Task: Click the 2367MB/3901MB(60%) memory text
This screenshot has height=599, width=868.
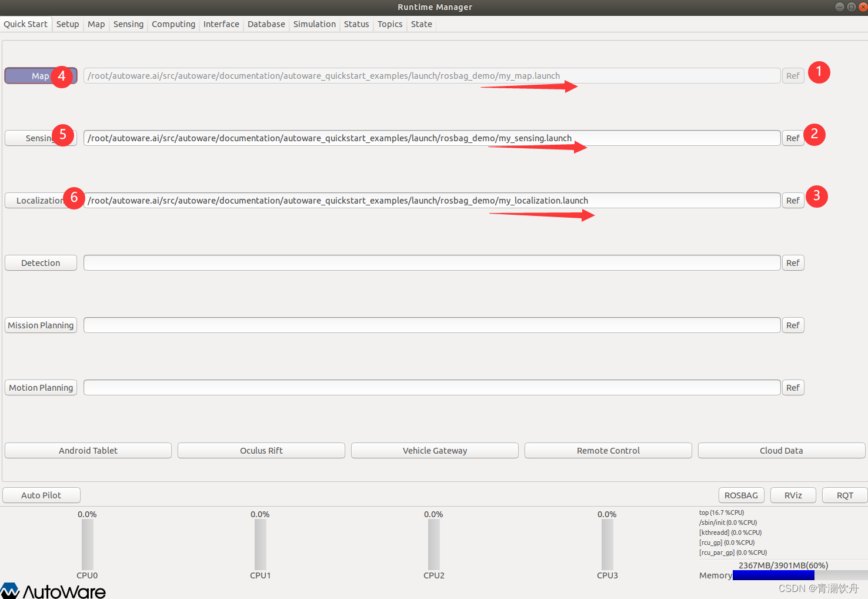Action: point(783,565)
